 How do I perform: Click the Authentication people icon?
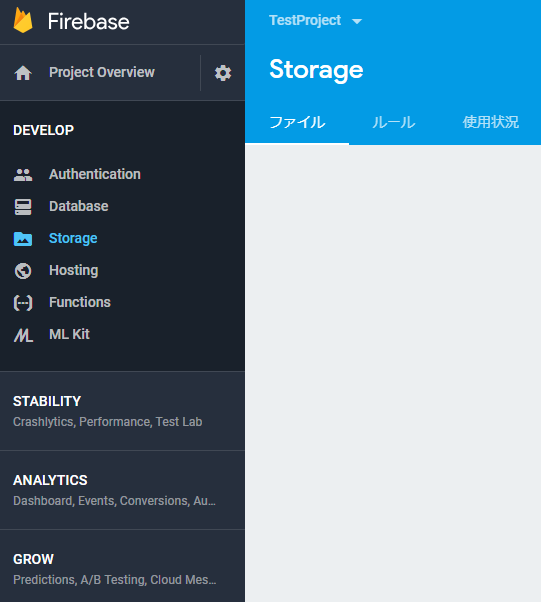tap(23, 175)
